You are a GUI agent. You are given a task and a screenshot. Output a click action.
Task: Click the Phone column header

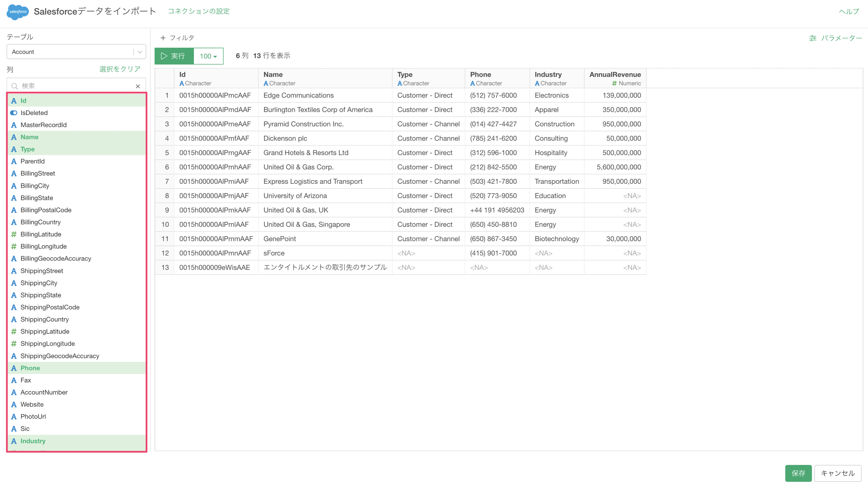click(x=497, y=78)
